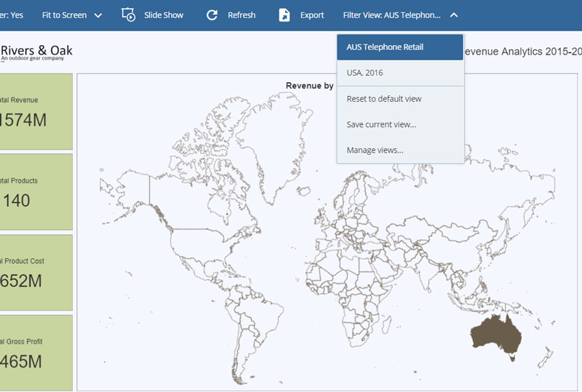The height and width of the screenshot is (392, 582).
Task: Click the Total Gross Profit tile
Action: [x=36, y=353]
